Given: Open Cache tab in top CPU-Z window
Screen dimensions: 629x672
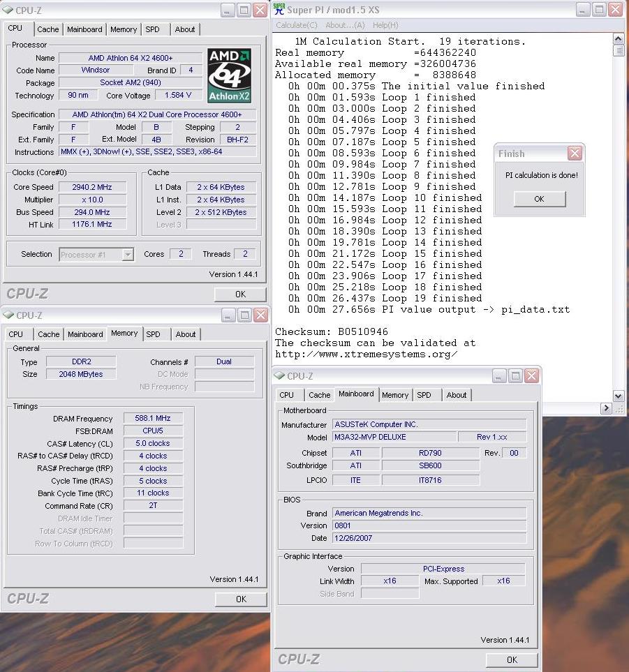Looking at the screenshot, I should [48, 29].
